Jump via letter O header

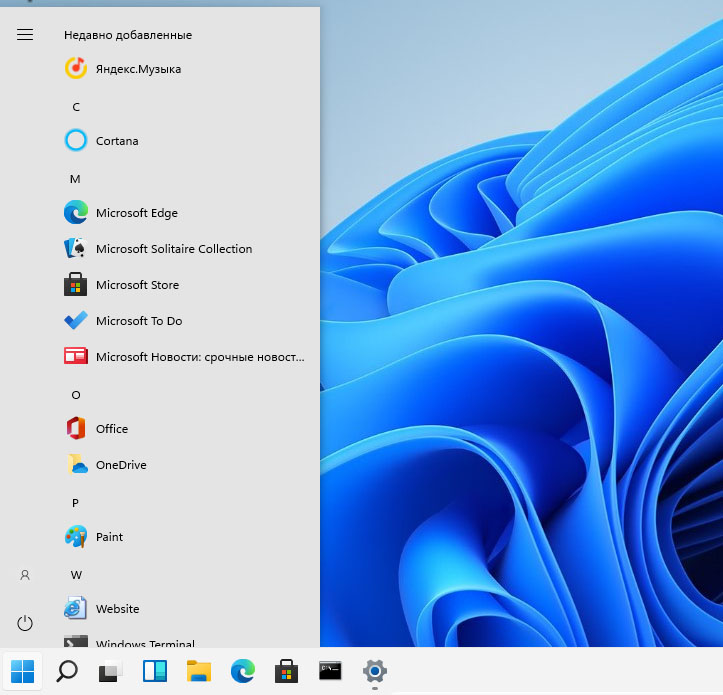click(x=76, y=395)
